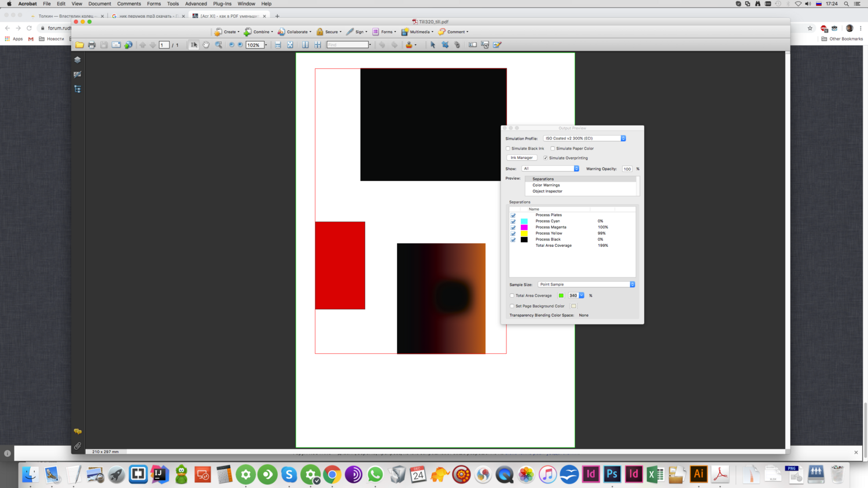Click the Select Object tool icon

coord(433,45)
